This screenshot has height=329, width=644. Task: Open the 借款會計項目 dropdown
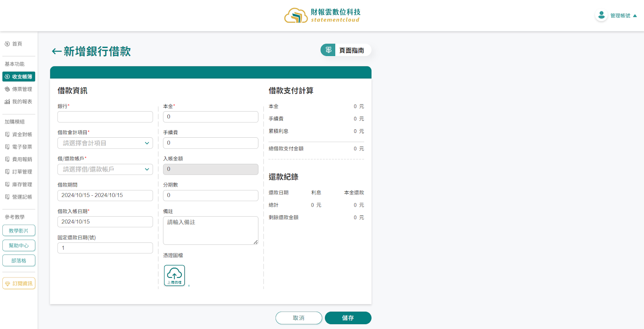click(x=105, y=143)
